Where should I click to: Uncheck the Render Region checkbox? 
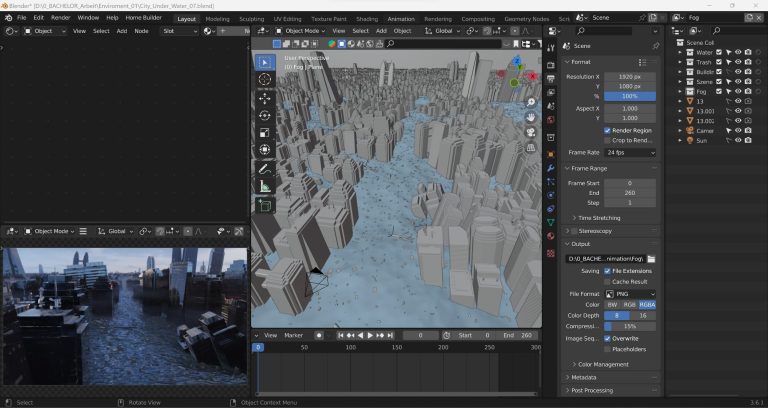click(x=607, y=130)
